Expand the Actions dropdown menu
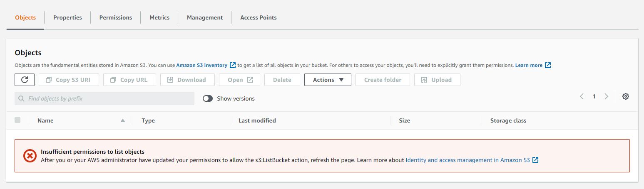Image resolution: width=644 pixels, height=189 pixels. click(x=328, y=80)
